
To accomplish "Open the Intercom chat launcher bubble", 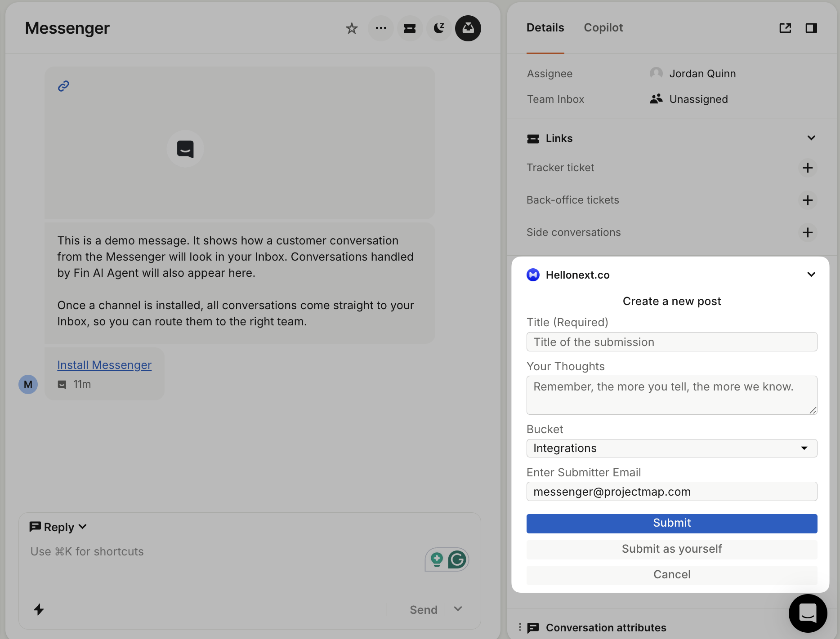I will pyautogui.click(x=808, y=613).
